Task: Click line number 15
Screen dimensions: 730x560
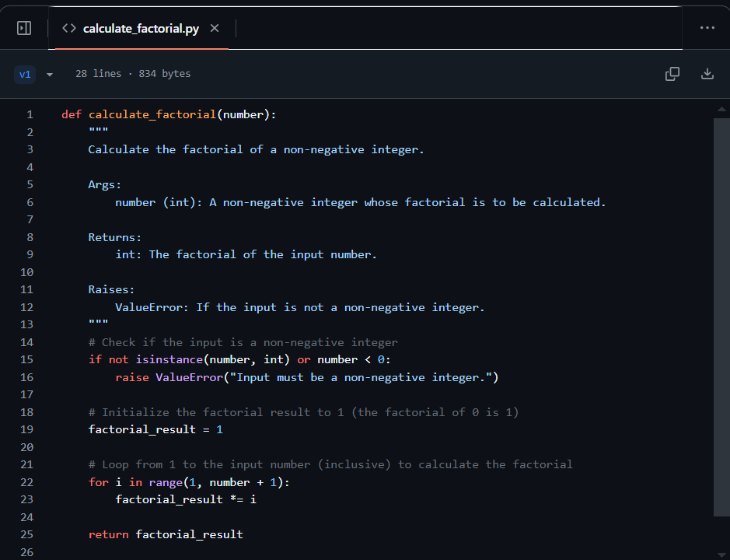Action: 27,359
